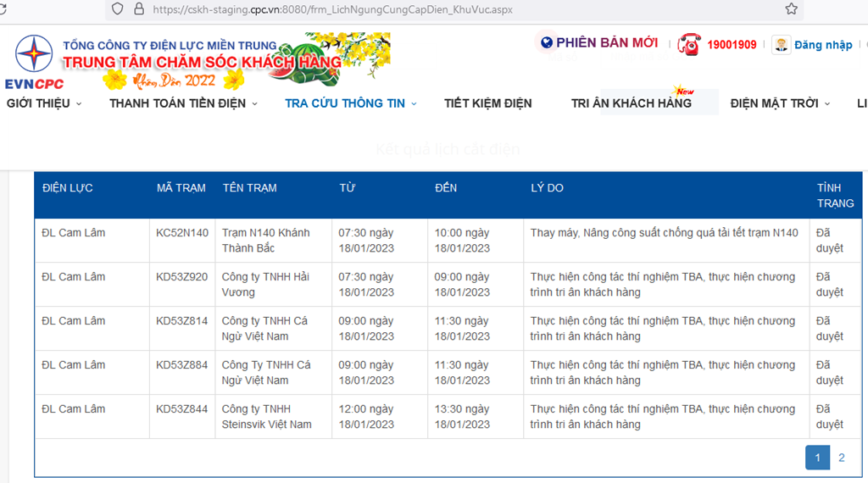
Task: Click the globe icon beside Phiên bản mới
Action: coord(547,43)
